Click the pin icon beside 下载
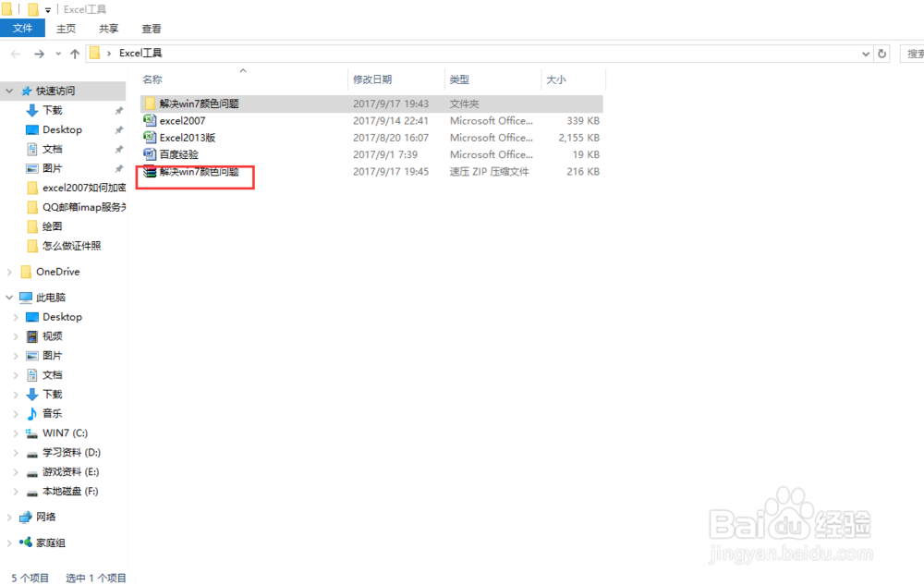Screen dimensions: 924x585 118,110
